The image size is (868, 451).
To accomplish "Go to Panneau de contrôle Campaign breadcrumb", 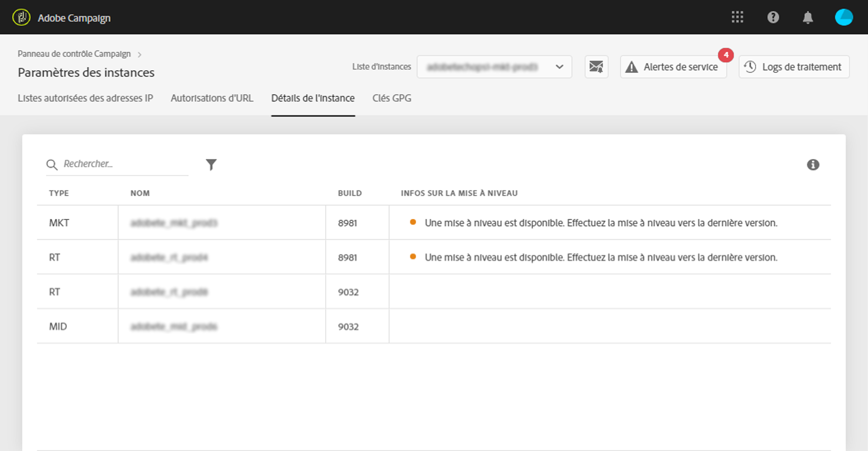I will coord(74,54).
